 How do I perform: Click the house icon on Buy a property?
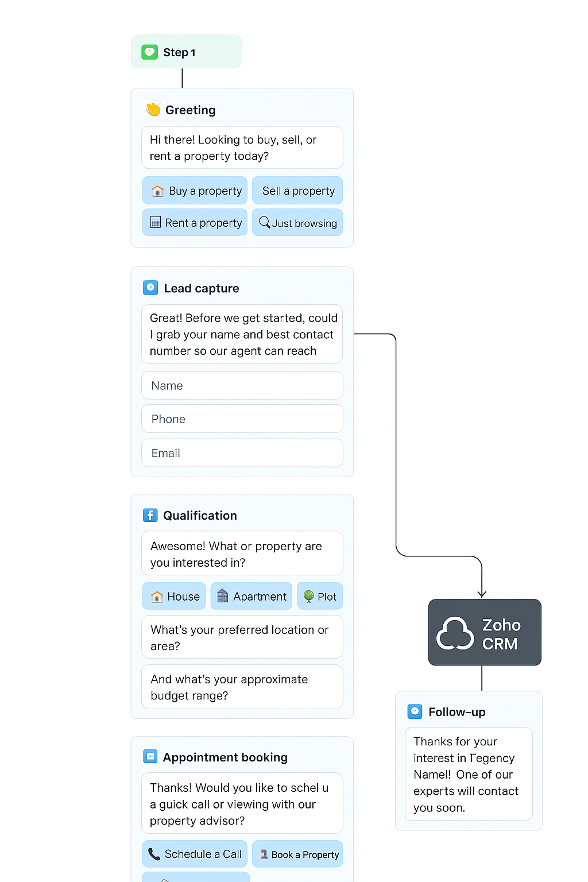tap(157, 191)
